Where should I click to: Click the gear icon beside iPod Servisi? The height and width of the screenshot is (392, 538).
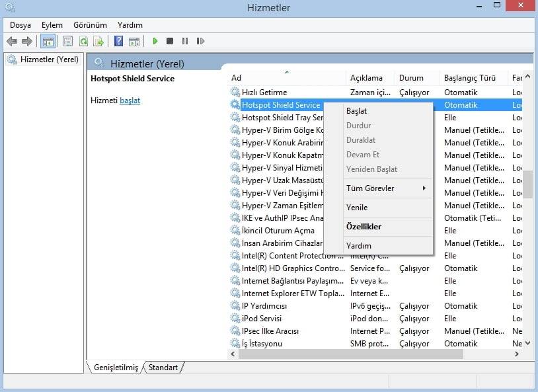(x=235, y=318)
